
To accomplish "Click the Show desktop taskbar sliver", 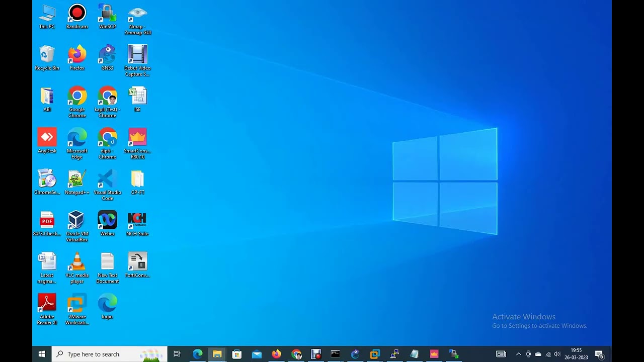I will pos(610,354).
